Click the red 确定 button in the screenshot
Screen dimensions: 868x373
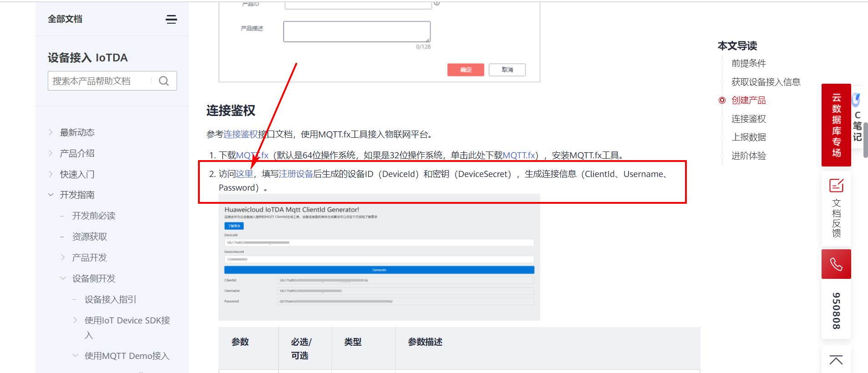pos(466,70)
